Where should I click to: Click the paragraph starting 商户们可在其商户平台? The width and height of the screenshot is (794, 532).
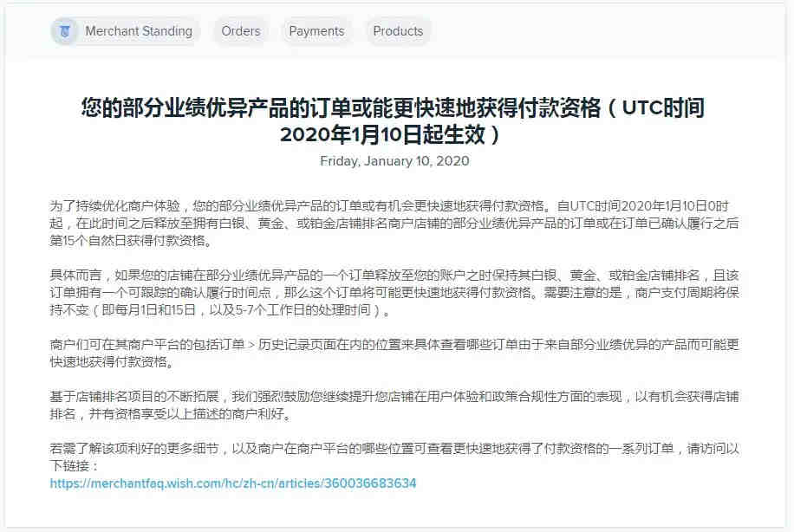point(394,354)
